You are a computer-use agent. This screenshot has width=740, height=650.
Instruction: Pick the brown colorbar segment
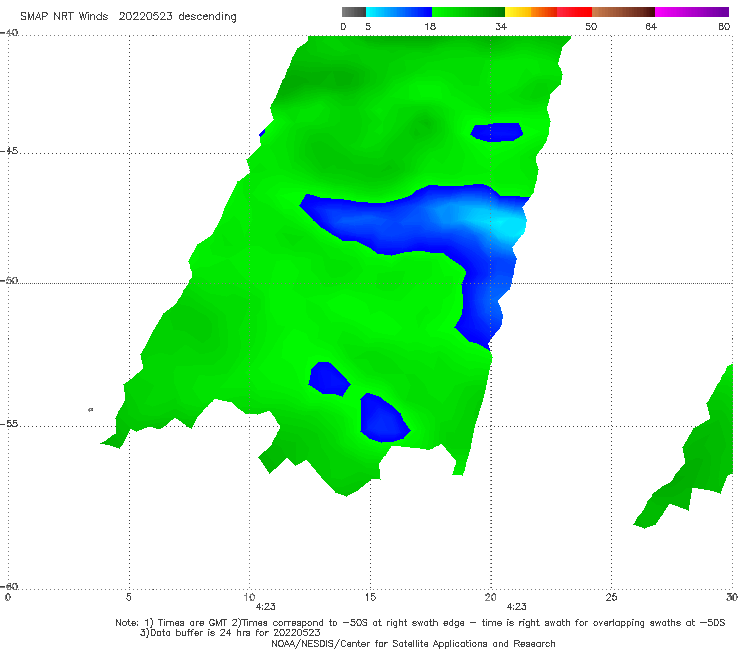pos(623,12)
